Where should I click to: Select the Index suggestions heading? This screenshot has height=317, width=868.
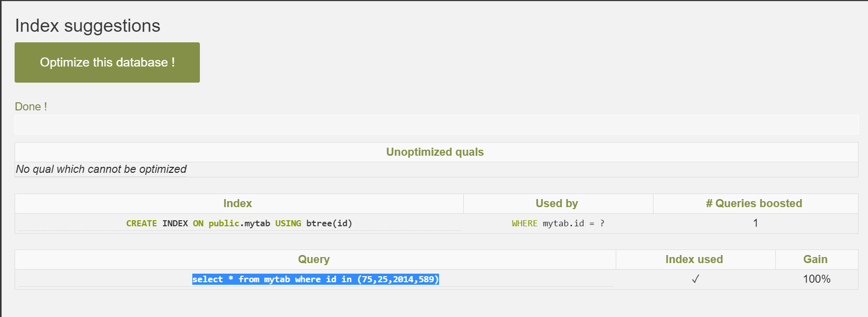88,26
